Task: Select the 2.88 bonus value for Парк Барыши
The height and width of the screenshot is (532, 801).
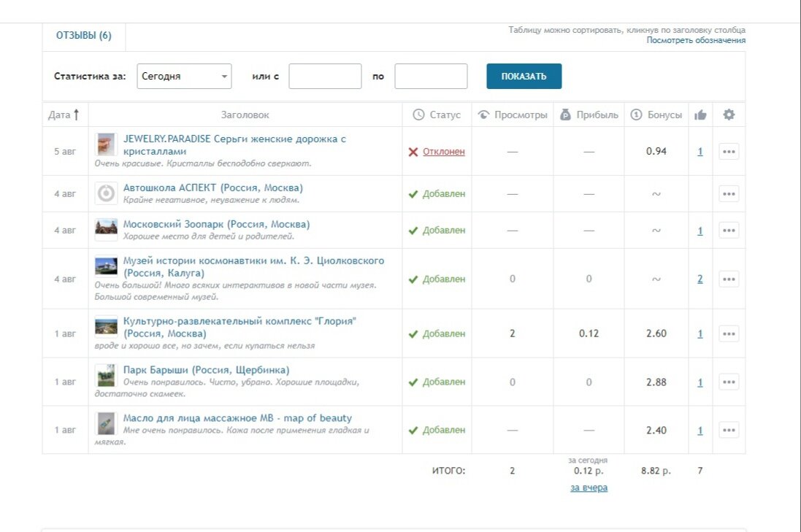Action: (656, 382)
